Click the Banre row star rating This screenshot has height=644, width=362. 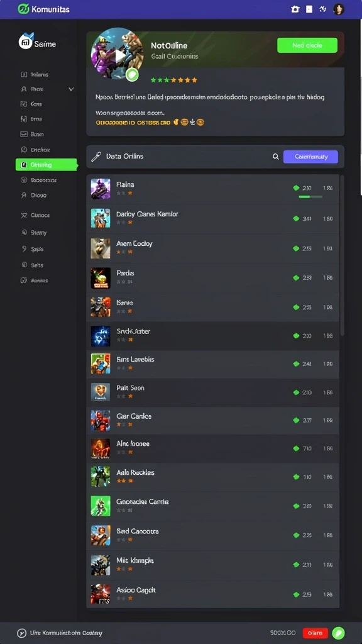pyautogui.click(x=124, y=311)
